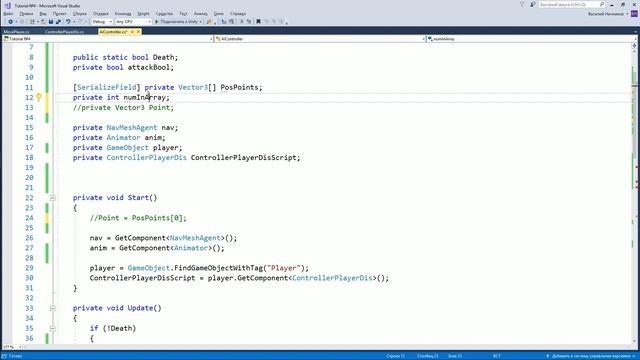This screenshot has height=360, width=640.
Task: Collapse the Update() method outline
Action: (x=53, y=308)
